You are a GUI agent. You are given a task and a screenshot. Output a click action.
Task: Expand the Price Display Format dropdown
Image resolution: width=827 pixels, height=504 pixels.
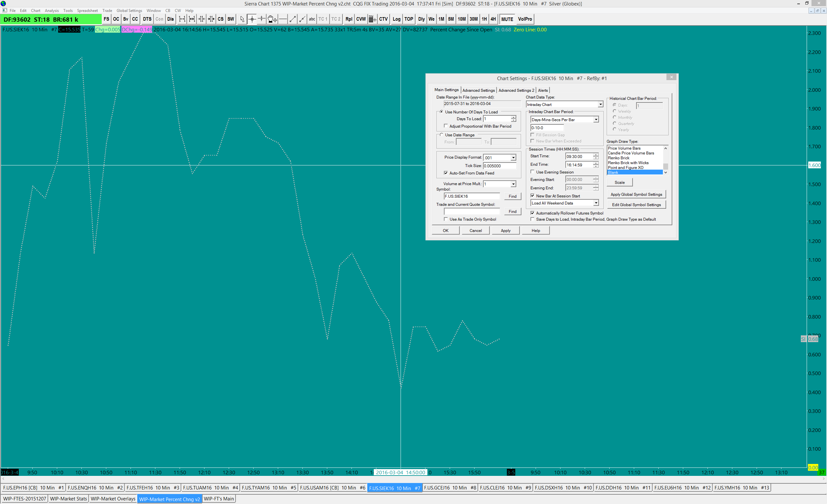[x=513, y=158]
